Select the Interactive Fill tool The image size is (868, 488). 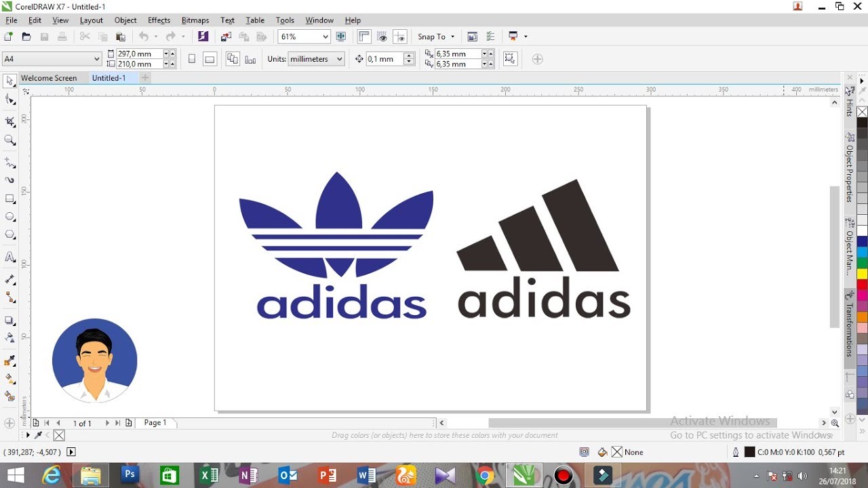pyautogui.click(x=9, y=378)
